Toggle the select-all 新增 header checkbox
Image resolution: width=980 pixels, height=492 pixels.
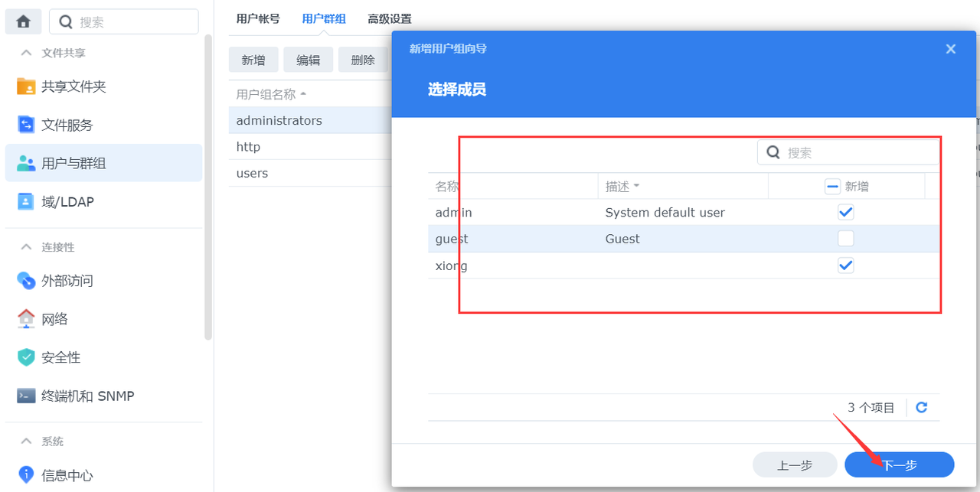coord(832,186)
